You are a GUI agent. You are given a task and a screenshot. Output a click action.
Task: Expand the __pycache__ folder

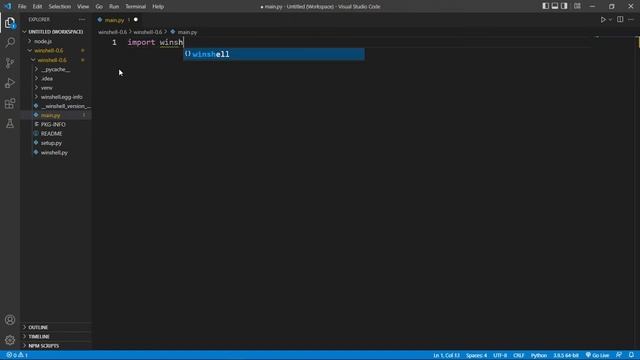click(56, 69)
